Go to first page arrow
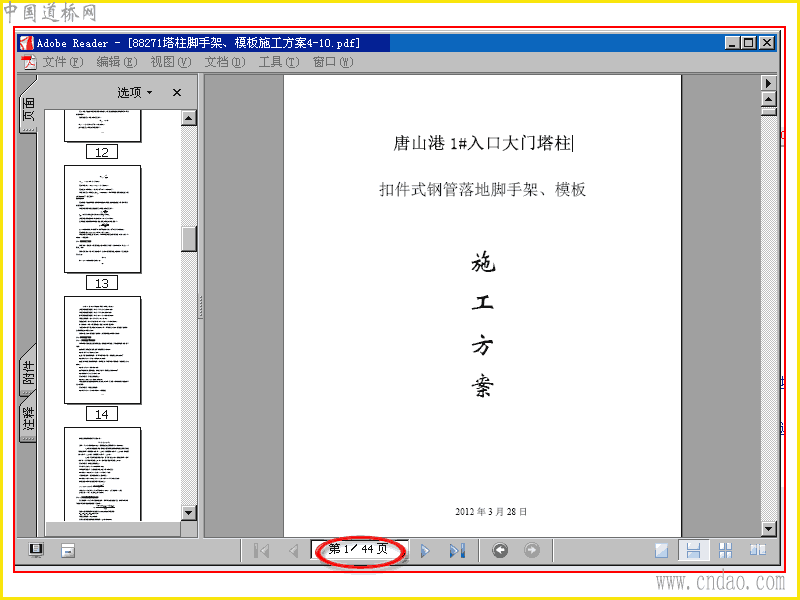Screen dimensions: 800x600 (x=261, y=551)
